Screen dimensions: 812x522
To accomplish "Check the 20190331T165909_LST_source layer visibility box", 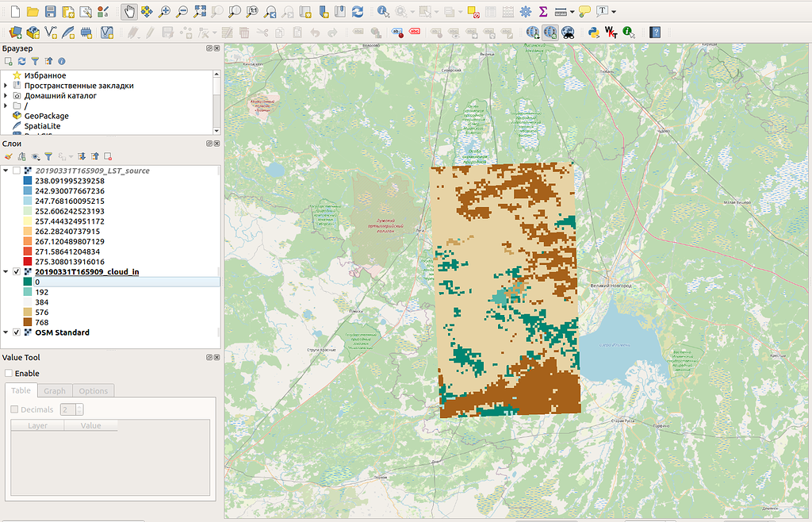I will pyautogui.click(x=17, y=171).
